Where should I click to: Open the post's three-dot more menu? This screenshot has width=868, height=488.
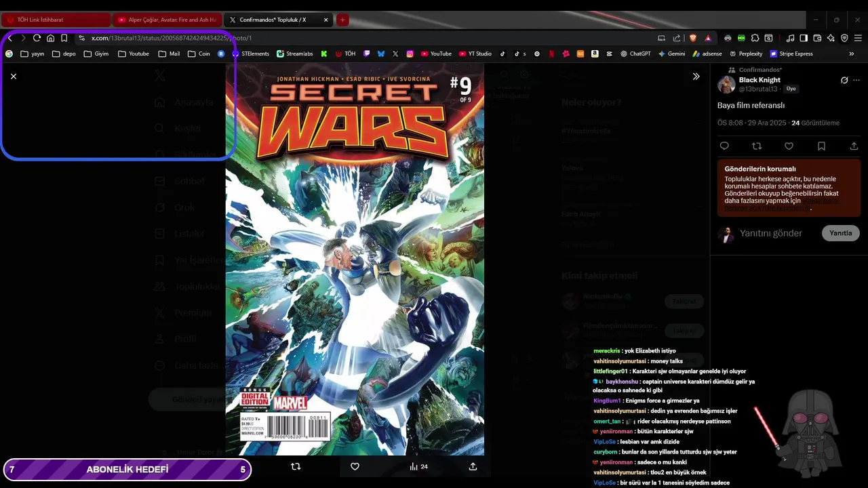point(858,80)
